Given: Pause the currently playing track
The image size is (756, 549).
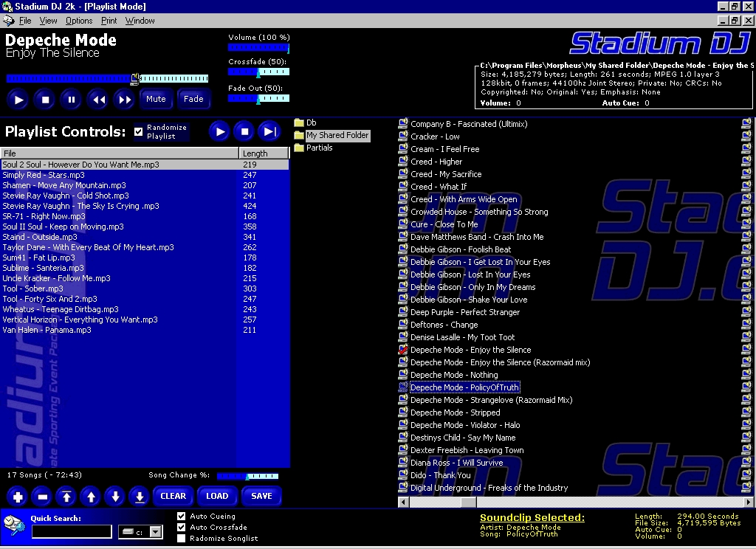Looking at the screenshot, I should tap(71, 99).
